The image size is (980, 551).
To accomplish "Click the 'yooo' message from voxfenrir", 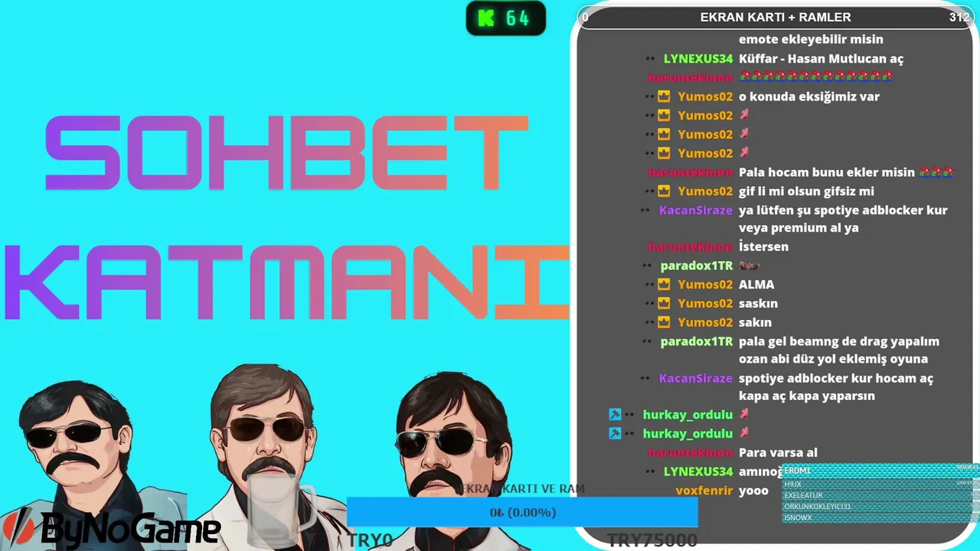I will click(x=753, y=491).
